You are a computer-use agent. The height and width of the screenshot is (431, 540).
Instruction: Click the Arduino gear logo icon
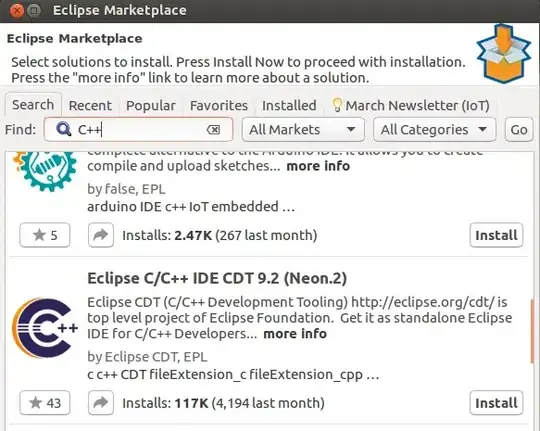point(45,171)
